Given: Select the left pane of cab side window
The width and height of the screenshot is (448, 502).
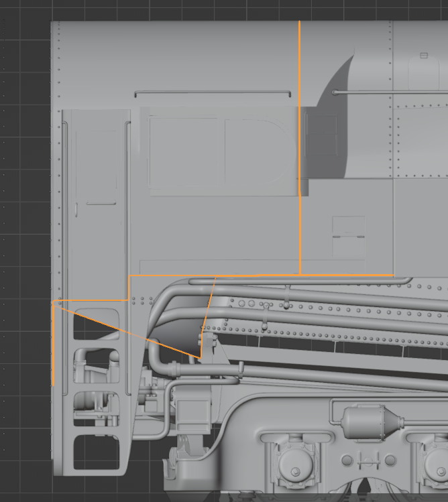Looking at the screenshot, I should (186, 152).
